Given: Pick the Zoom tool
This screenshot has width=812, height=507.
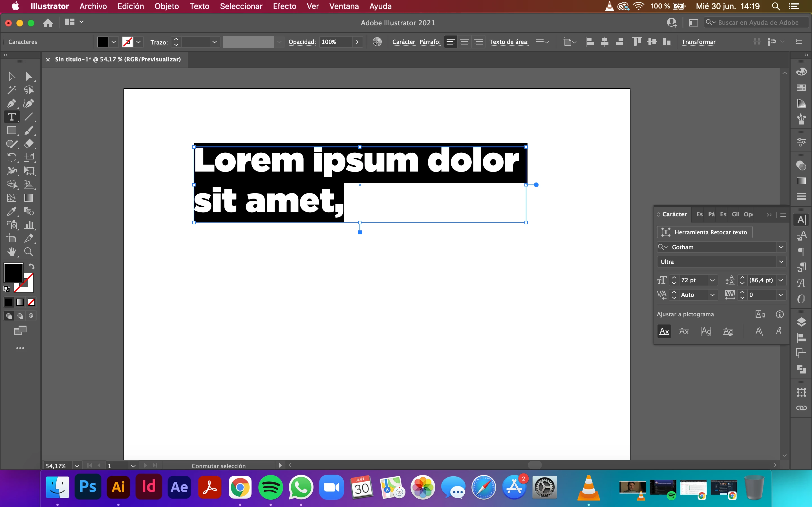Looking at the screenshot, I should pyautogui.click(x=28, y=252).
